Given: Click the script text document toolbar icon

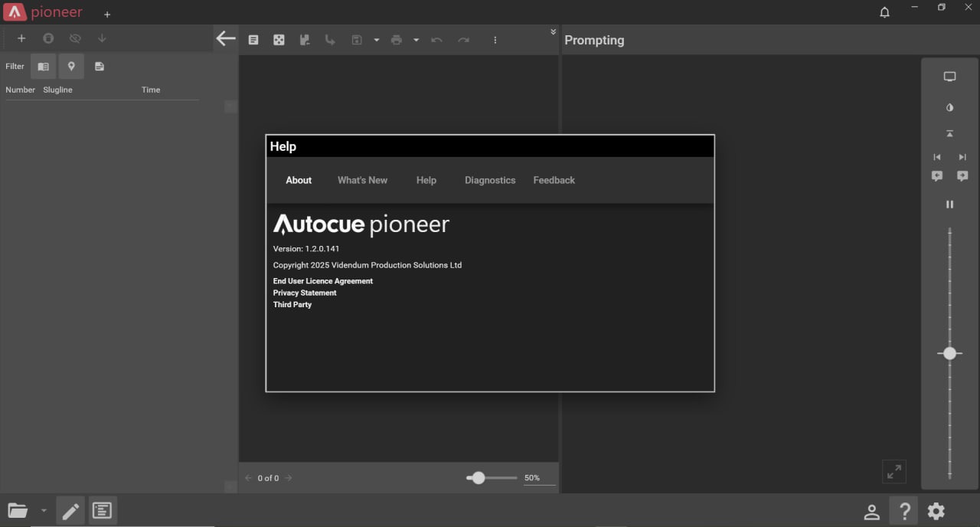Looking at the screenshot, I should click(253, 40).
